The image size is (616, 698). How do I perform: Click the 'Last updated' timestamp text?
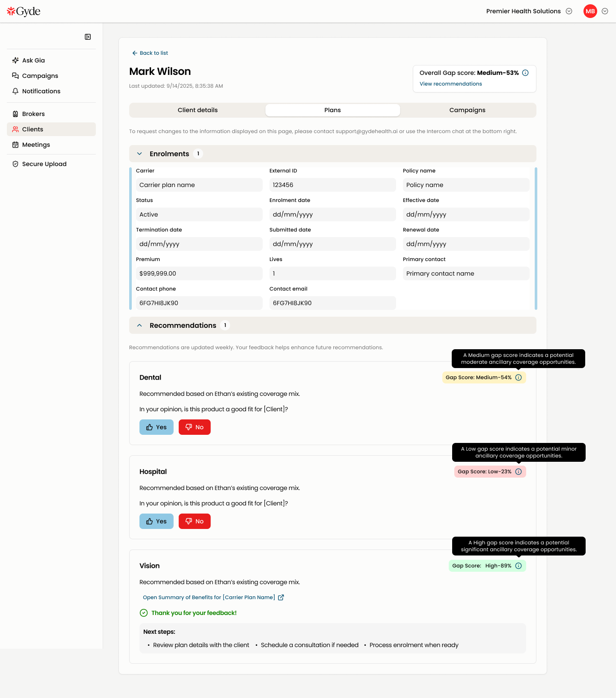(x=176, y=86)
